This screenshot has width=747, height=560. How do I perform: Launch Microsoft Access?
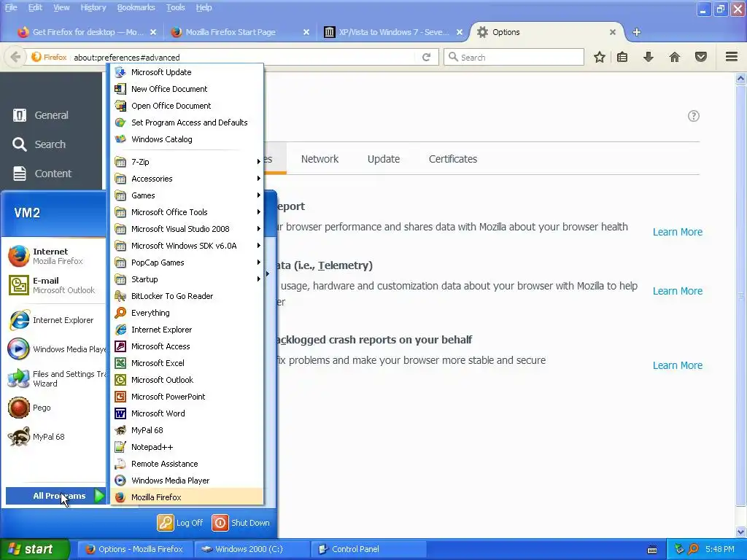187,346
